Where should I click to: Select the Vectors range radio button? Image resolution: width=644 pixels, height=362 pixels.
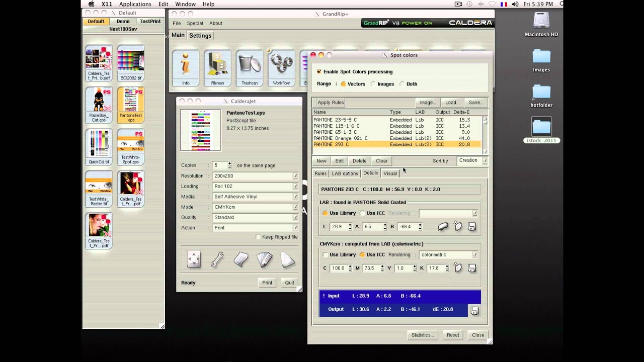[x=343, y=84]
